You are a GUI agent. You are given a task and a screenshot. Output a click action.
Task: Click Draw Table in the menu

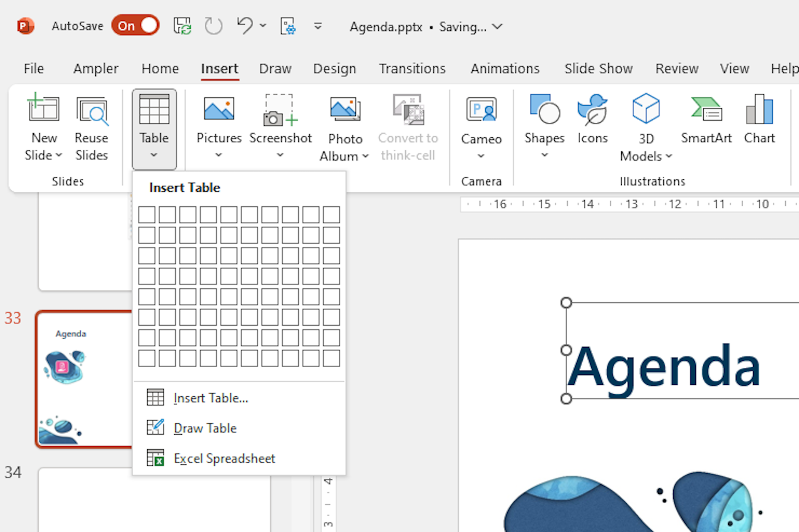(x=205, y=428)
